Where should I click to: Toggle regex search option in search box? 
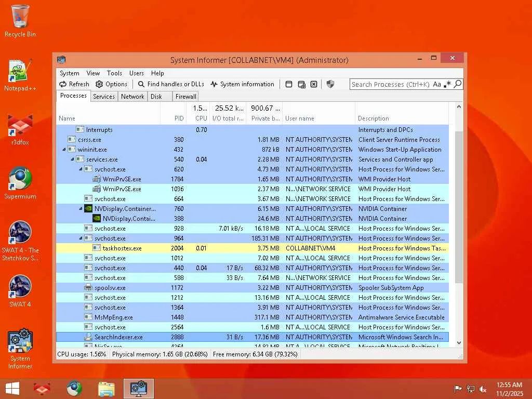pos(447,84)
